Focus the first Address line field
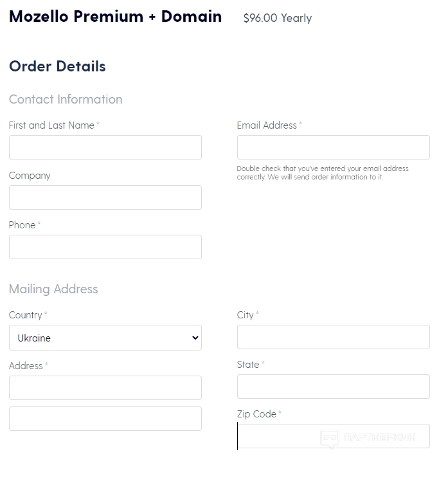The width and height of the screenshot is (448, 483). [x=105, y=388]
